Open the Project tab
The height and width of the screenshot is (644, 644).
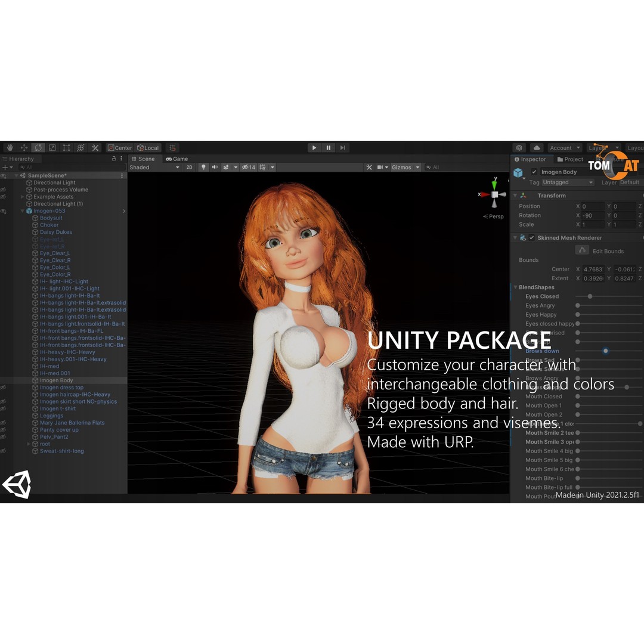tap(570, 159)
